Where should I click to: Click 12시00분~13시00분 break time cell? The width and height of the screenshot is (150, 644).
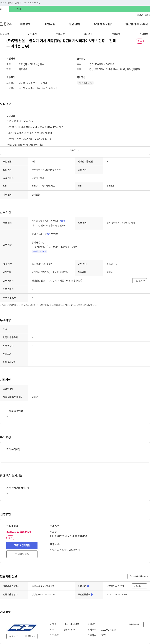(x=42, y=264)
